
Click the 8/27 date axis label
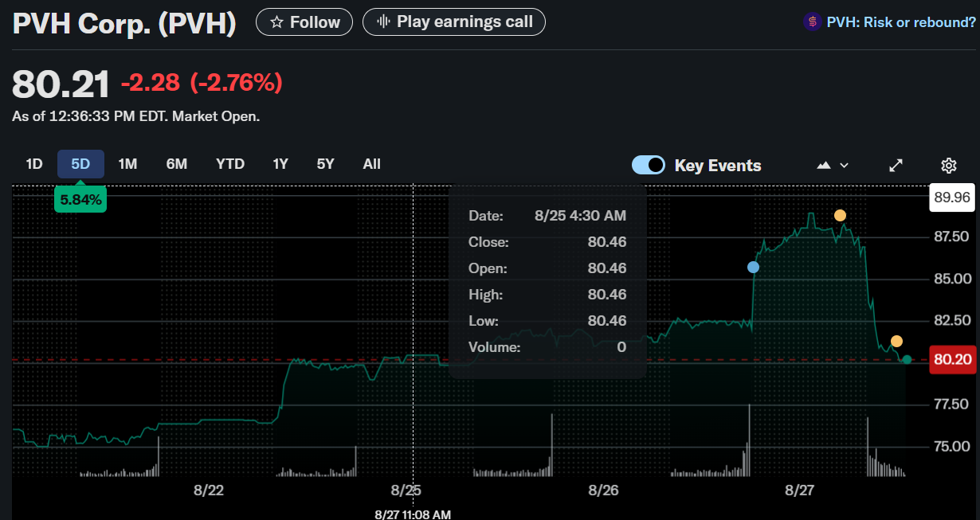[801, 490]
